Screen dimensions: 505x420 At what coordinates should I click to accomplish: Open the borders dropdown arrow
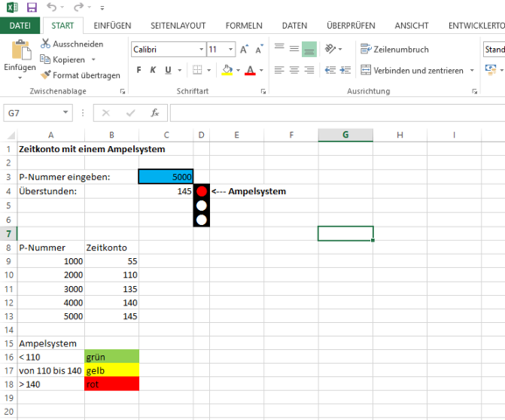click(x=209, y=70)
